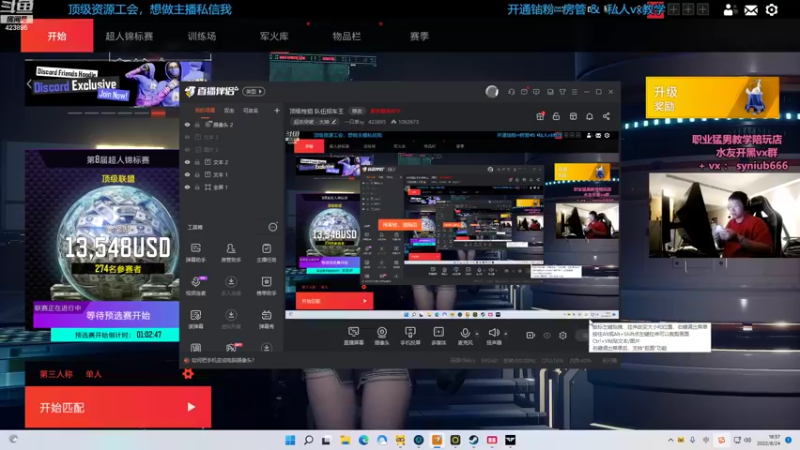Select 全屏 1 source row
The height and width of the screenshot is (450, 800).
click(x=232, y=187)
